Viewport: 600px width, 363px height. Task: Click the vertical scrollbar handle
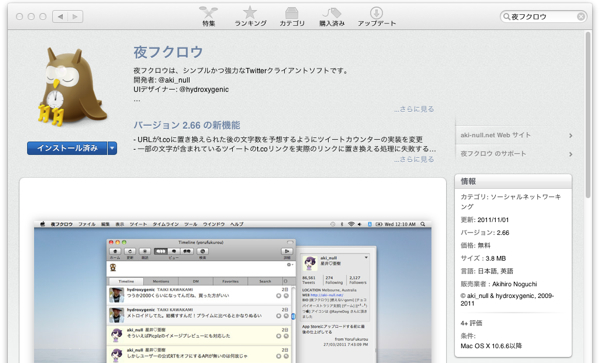[588, 115]
